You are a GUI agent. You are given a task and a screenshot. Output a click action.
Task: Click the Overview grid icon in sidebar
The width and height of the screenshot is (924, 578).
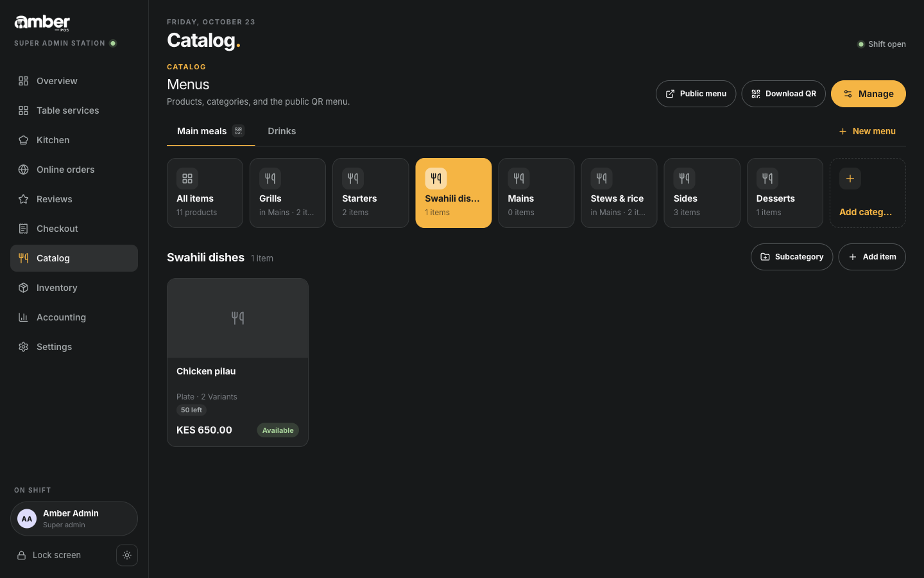click(x=24, y=81)
